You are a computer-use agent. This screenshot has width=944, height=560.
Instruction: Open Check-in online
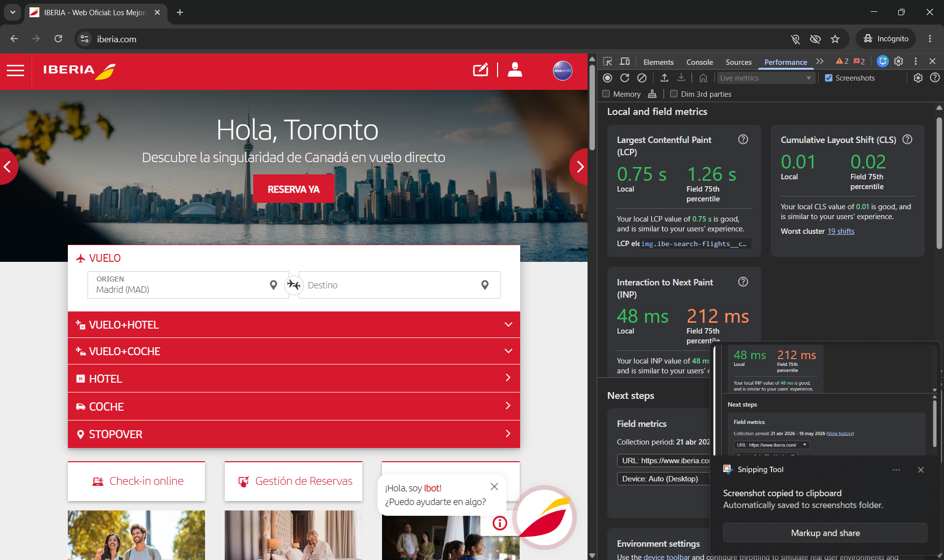(x=137, y=481)
